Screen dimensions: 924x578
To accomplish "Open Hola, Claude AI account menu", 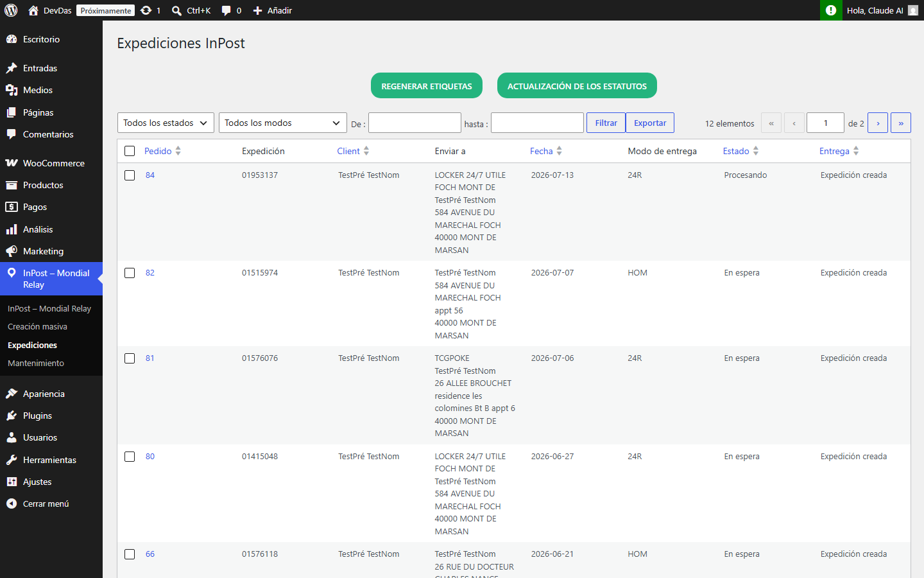I will coord(882,10).
